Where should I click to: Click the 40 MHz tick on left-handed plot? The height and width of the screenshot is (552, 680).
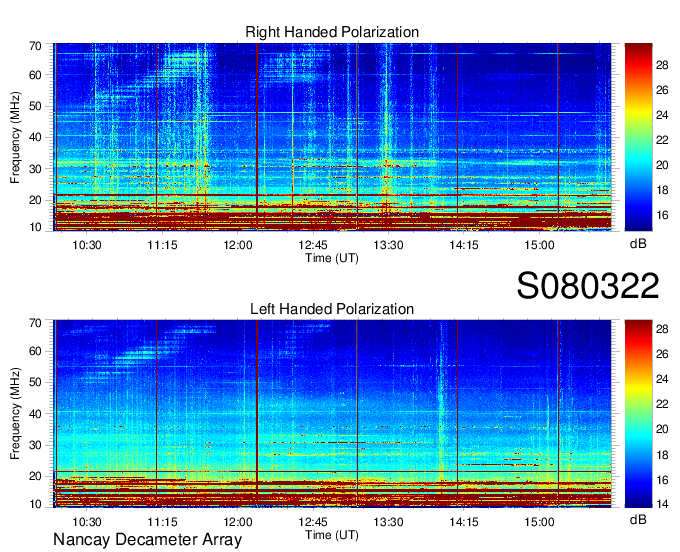35,414
